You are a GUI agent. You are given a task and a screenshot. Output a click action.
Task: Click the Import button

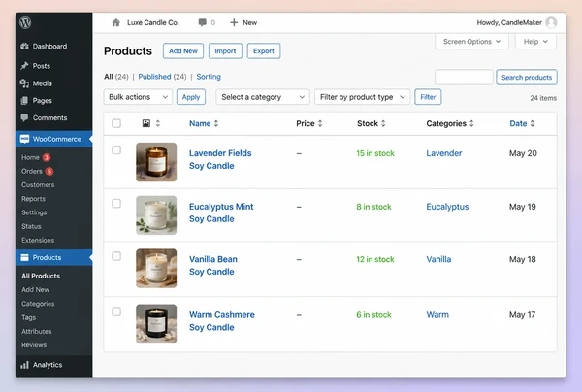(225, 50)
